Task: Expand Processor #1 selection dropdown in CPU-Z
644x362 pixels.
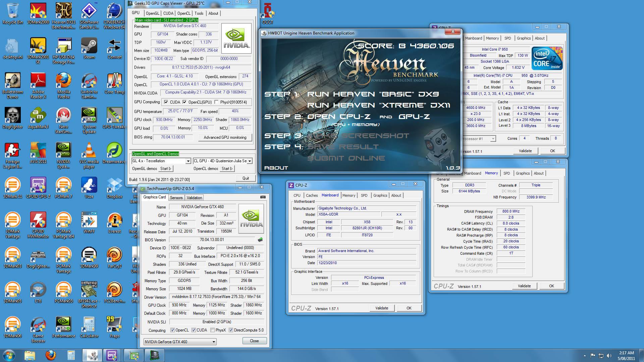Action: click(493, 139)
